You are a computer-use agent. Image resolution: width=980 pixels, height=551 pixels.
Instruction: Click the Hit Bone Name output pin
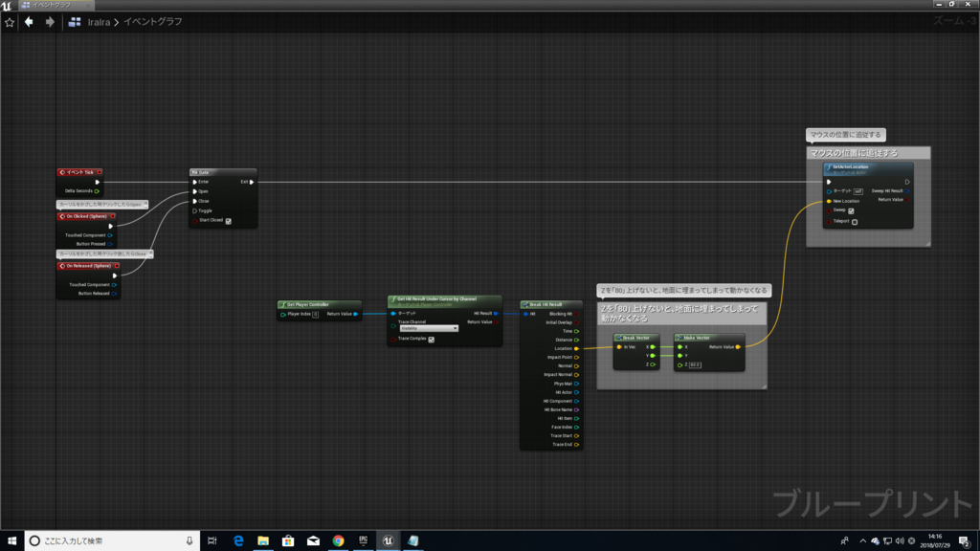tap(576, 409)
